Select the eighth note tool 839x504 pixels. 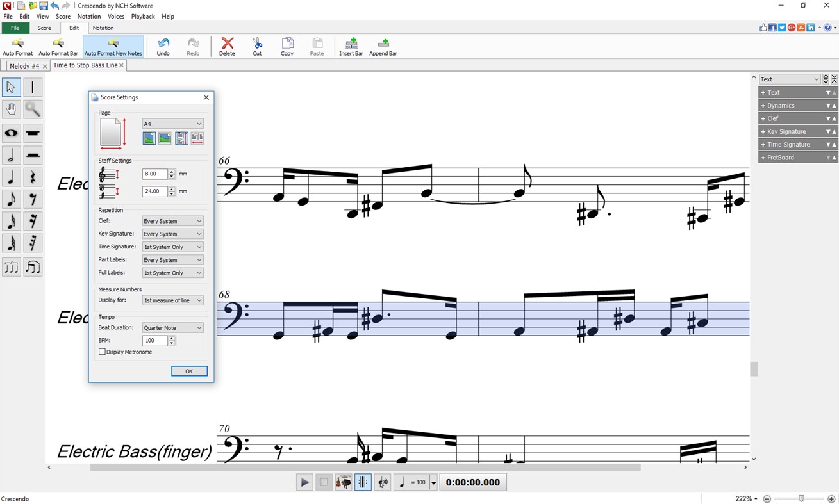[x=11, y=199]
